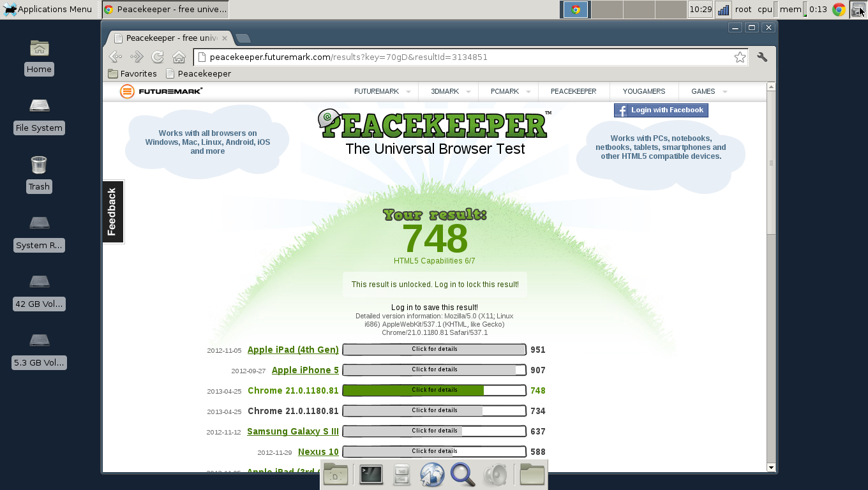Reload the Peacekeeper page
The image size is (868, 490).
click(x=158, y=57)
